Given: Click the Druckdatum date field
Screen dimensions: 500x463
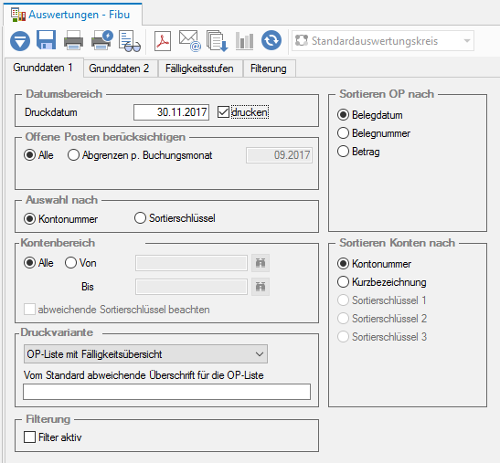Looking at the screenshot, I should (x=171, y=112).
